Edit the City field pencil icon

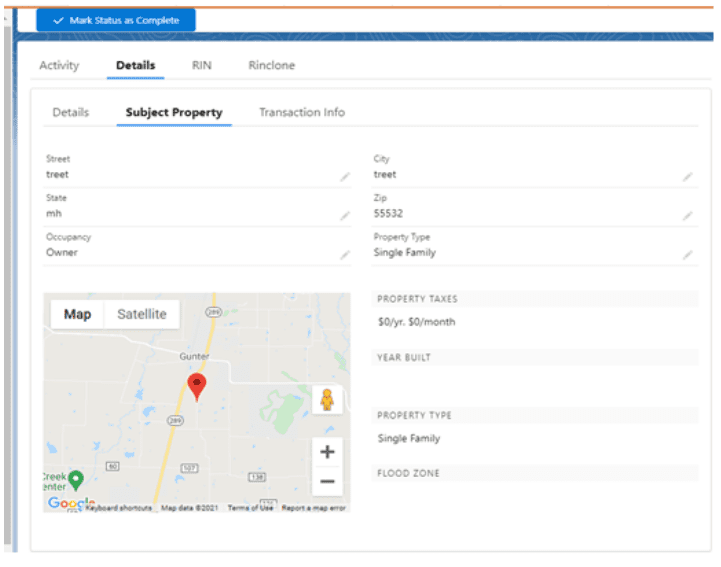(x=687, y=177)
